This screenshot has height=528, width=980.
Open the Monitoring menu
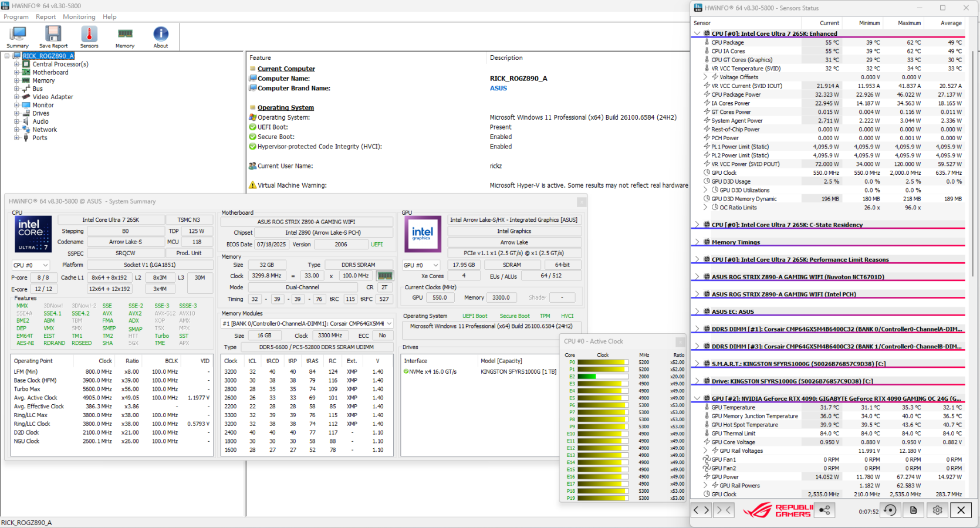tap(79, 17)
